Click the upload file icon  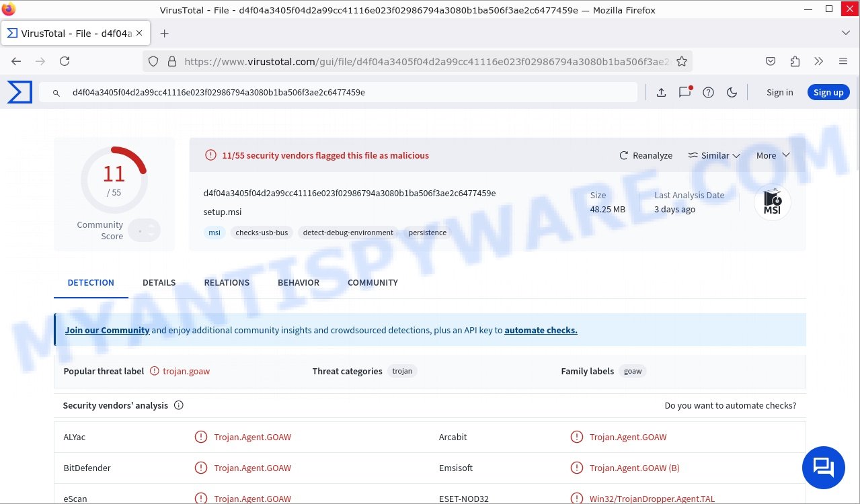click(661, 93)
